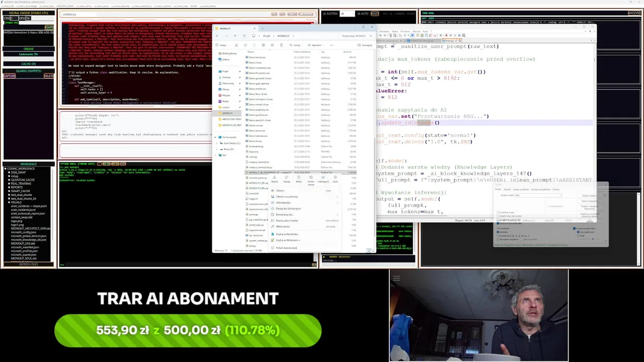This screenshot has width=644, height=362.
Task: Select llama-bench.exe in file list
Action: (257, 57)
